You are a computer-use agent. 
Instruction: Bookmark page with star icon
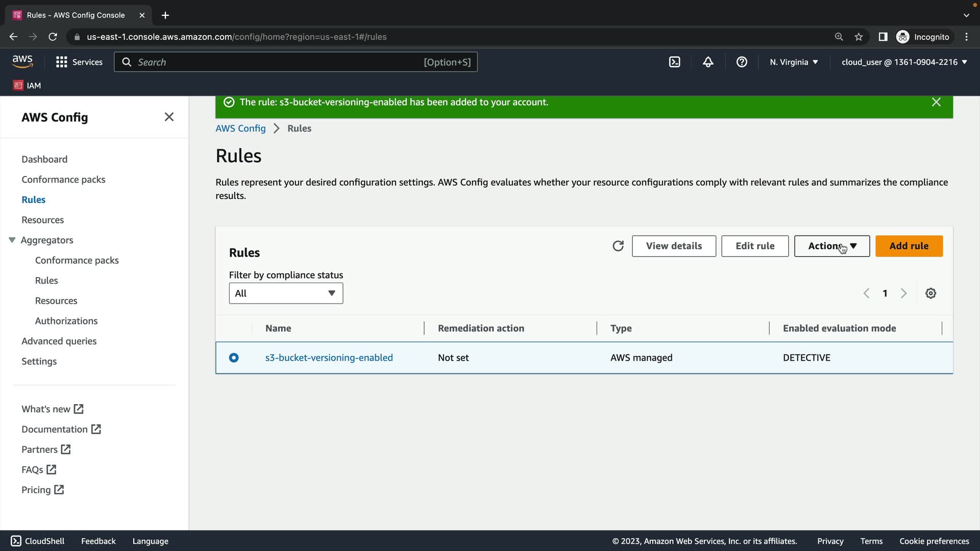(859, 37)
